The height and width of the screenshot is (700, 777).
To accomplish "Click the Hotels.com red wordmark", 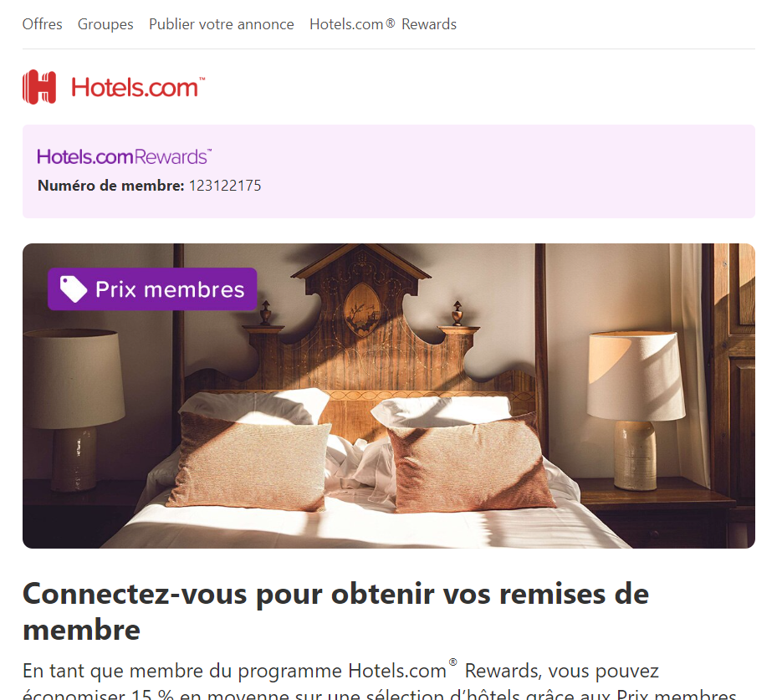I will pyautogui.click(x=138, y=88).
